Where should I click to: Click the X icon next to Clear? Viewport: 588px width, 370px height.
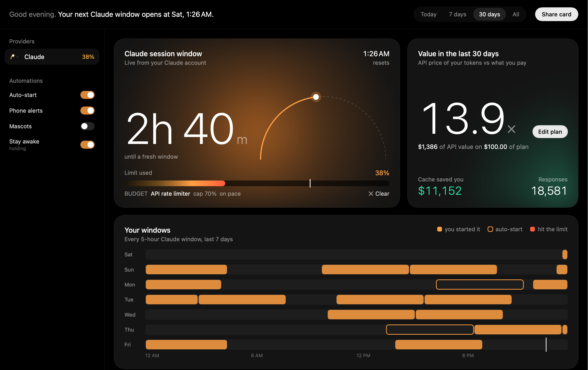click(371, 194)
